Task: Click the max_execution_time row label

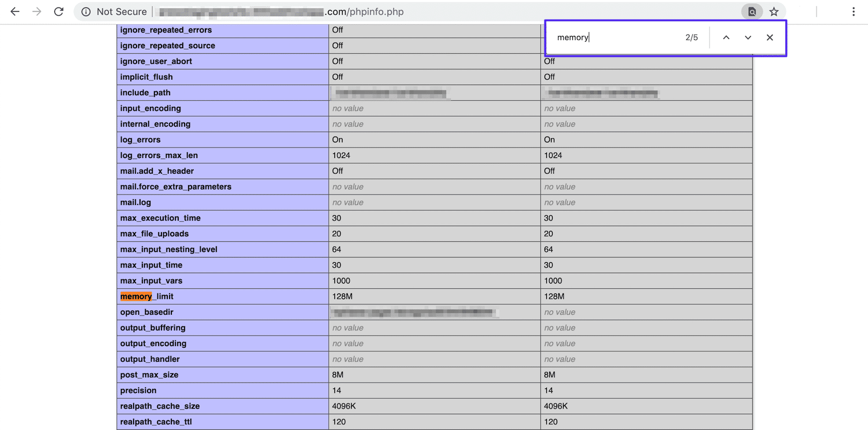Action: 160,218
